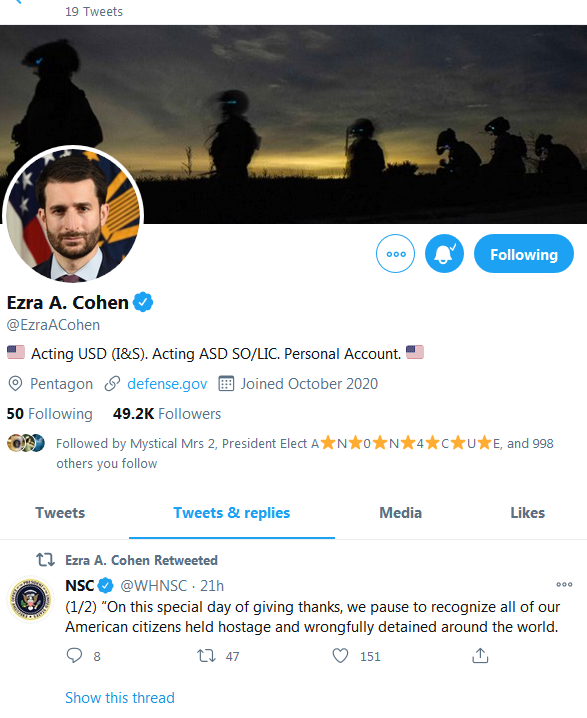Viewport: 587px width, 718px height.
Task: Open the NSC tweet more options menu
Action: tap(564, 584)
